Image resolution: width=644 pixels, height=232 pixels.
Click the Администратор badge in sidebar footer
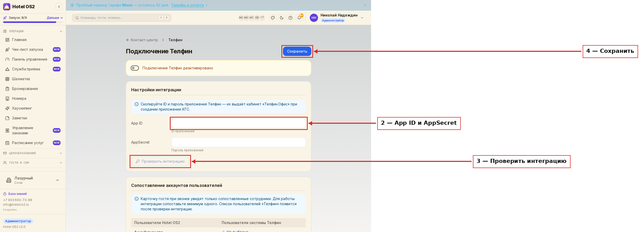click(18, 221)
